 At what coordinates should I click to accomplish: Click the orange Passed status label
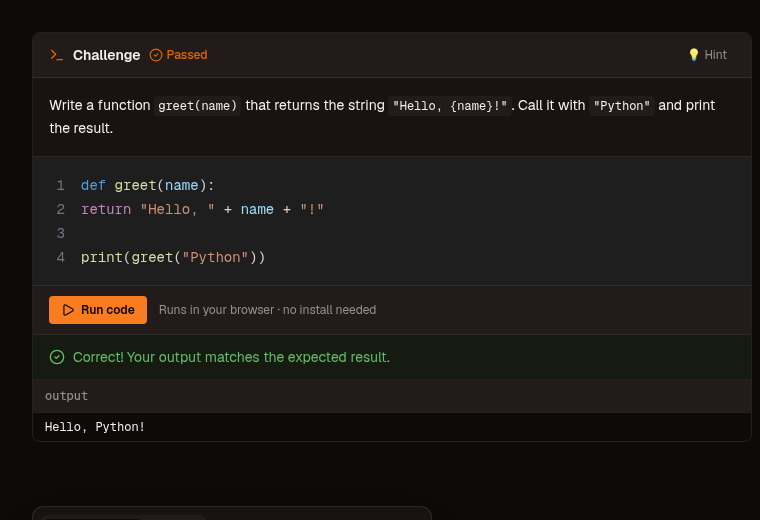tap(187, 55)
